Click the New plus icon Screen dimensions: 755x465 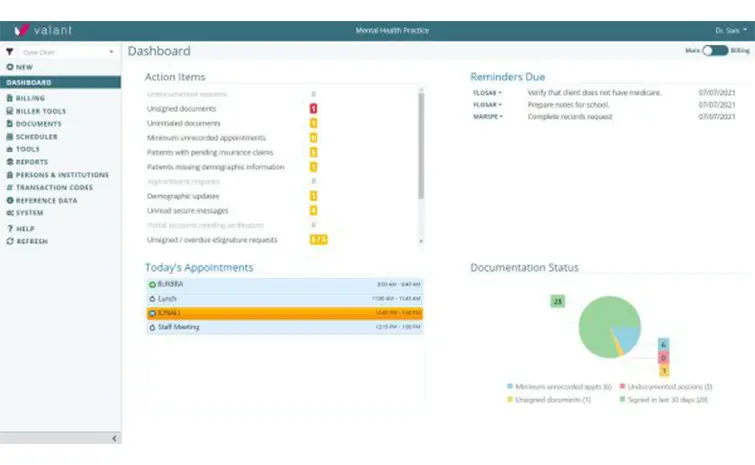click(x=9, y=66)
